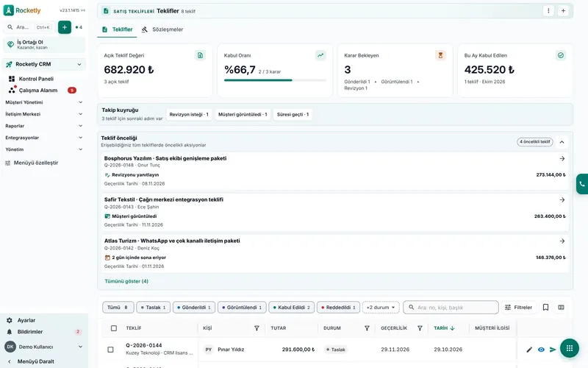Toggle the select-all checkbox in table header
Viewport: 588px width, 368px height.
tap(114, 328)
